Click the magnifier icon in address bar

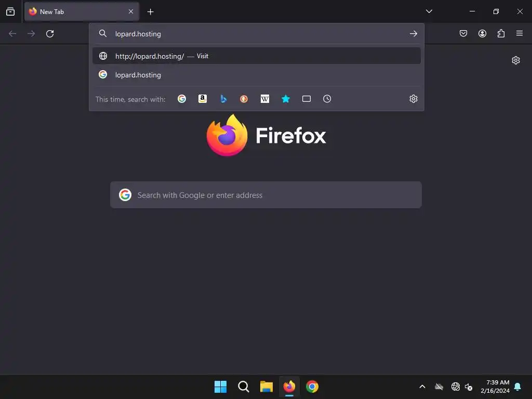(x=103, y=33)
